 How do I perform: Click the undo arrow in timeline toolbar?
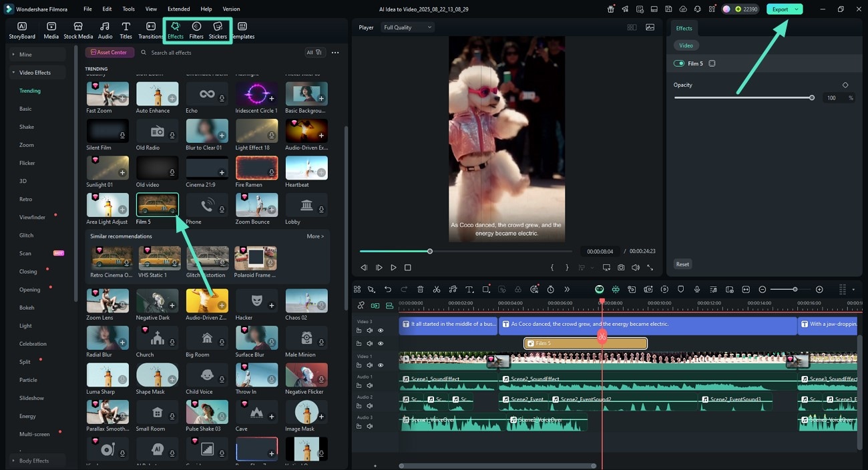coord(388,289)
